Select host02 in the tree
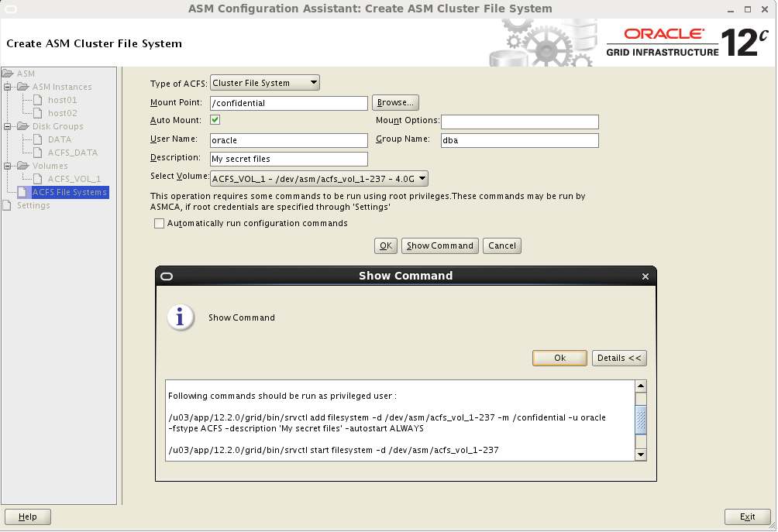The image size is (778, 532). coord(63,113)
